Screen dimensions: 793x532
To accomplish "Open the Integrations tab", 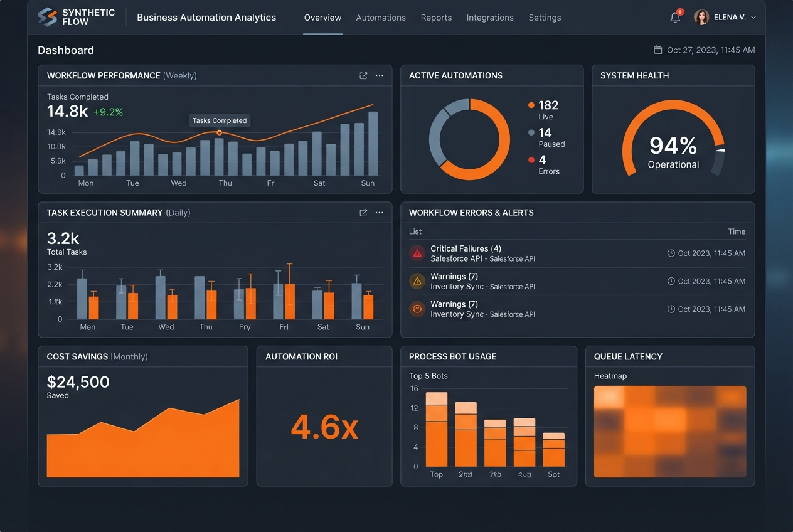I will click(490, 18).
